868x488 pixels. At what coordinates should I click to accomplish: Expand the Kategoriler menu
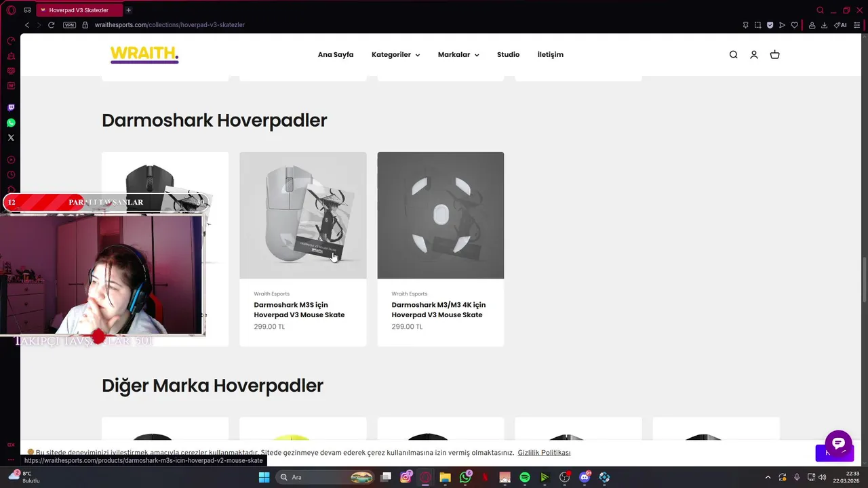point(395,55)
